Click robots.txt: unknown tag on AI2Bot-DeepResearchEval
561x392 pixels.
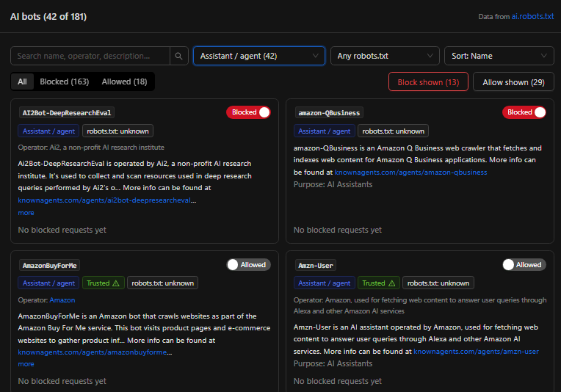click(117, 131)
